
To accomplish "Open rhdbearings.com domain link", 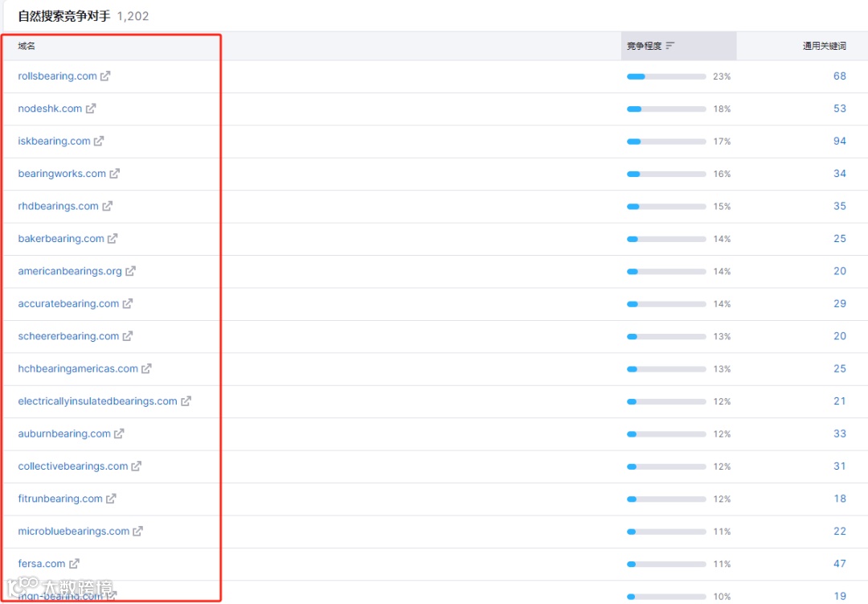I will (x=58, y=206).
